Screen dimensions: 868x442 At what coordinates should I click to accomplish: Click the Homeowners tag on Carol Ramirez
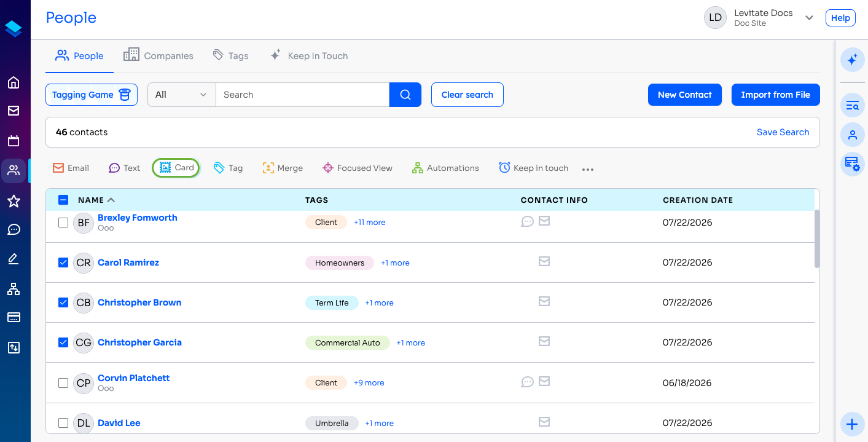340,262
